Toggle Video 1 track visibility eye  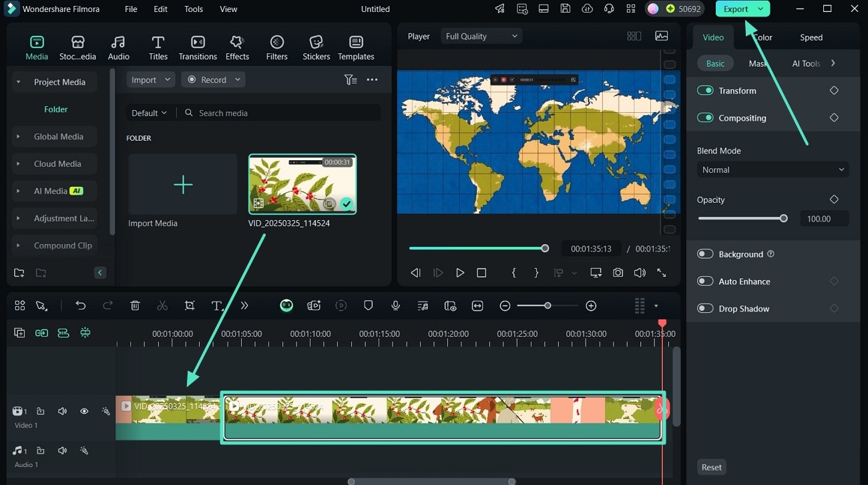point(84,412)
